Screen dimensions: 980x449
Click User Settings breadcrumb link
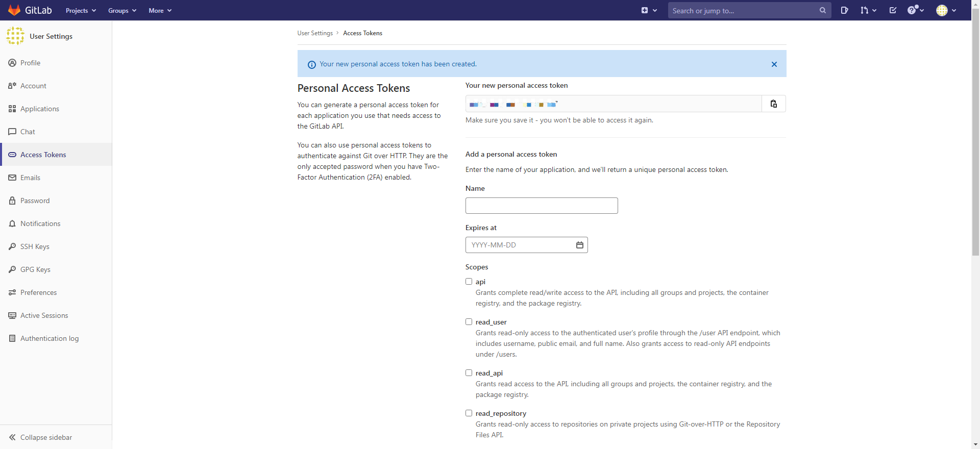point(315,33)
